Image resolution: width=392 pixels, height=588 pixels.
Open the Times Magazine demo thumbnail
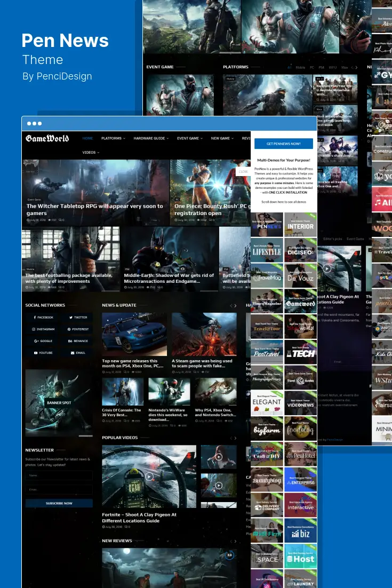point(267,301)
